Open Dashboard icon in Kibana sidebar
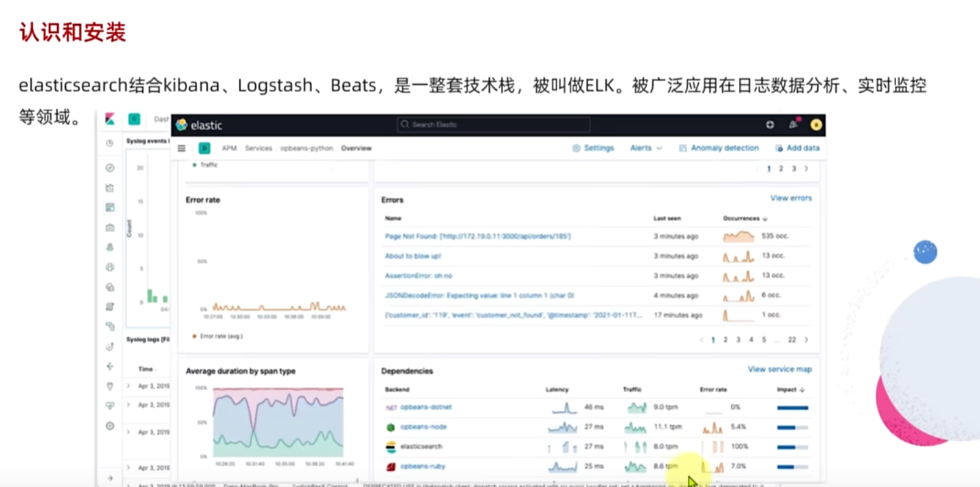The height and width of the screenshot is (487, 980). [110, 207]
